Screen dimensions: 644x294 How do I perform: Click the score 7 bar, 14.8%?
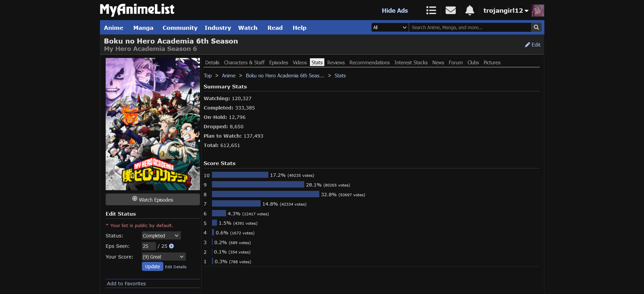[236, 204]
